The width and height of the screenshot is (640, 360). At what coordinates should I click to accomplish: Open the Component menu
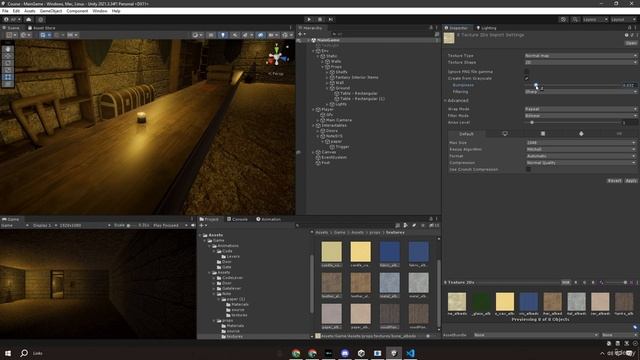77,11
